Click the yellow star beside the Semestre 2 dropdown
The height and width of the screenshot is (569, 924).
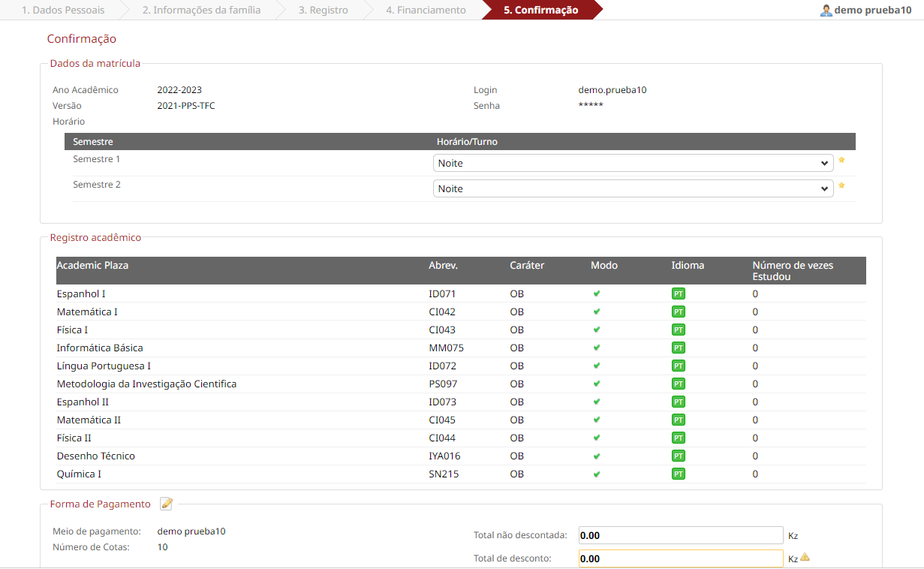[841, 185]
